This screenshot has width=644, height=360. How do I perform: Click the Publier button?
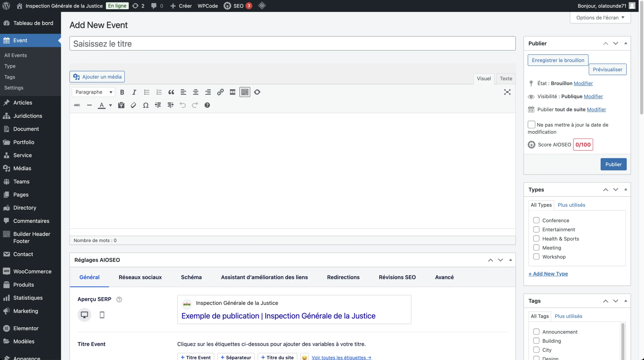point(613,164)
